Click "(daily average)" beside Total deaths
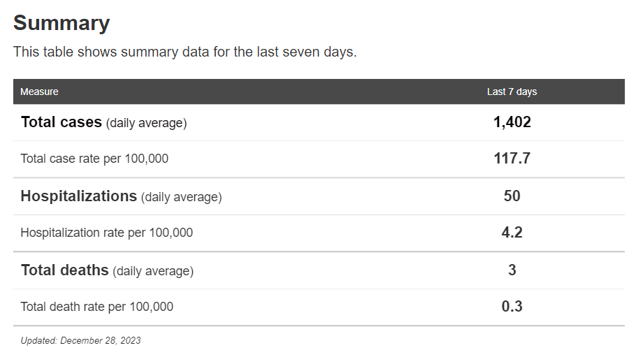 tap(153, 271)
